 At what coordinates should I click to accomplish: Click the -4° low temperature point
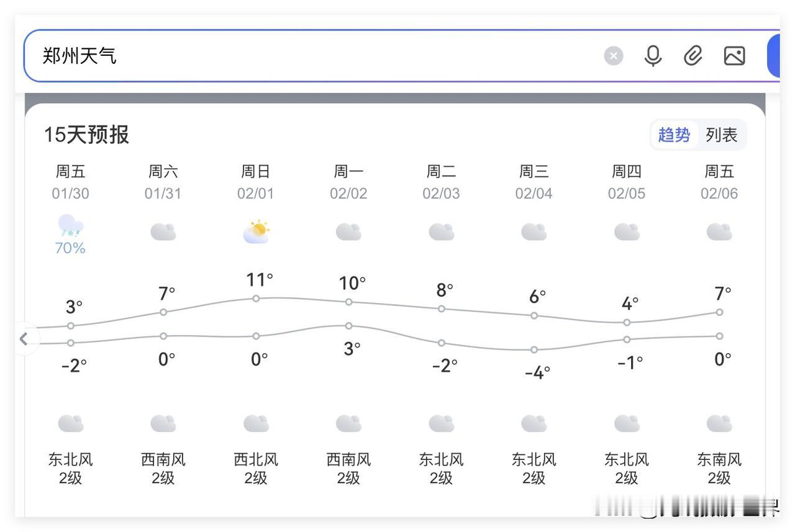[x=534, y=349]
